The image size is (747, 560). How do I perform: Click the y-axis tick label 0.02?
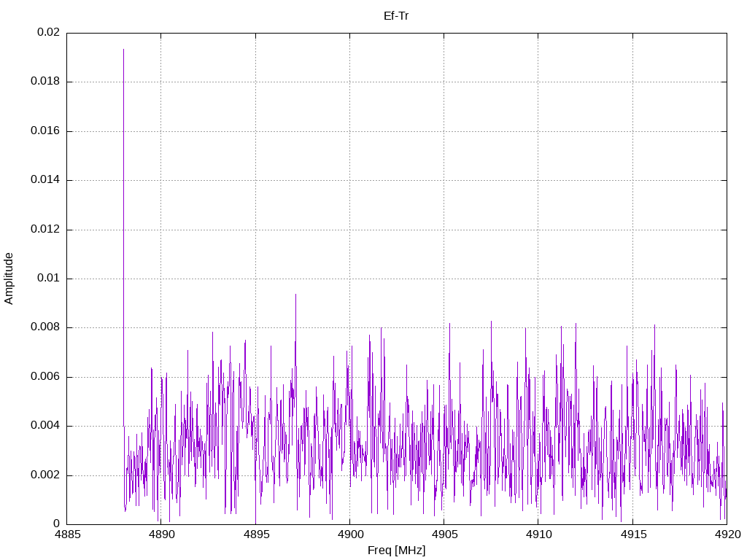(49, 32)
